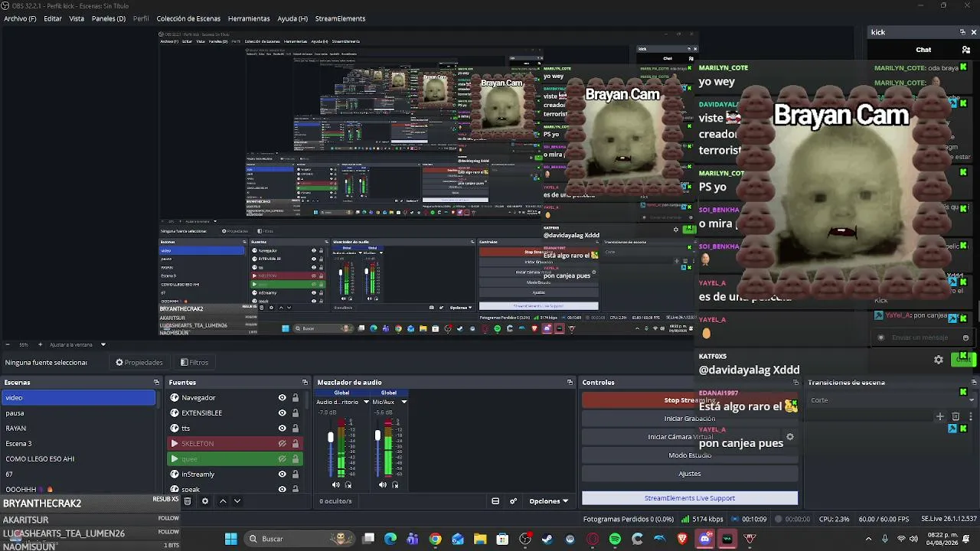Screen dimensions: 980x551
Task: Hide the EXTENSIBLEE source
Action: [x=283, y=413]
